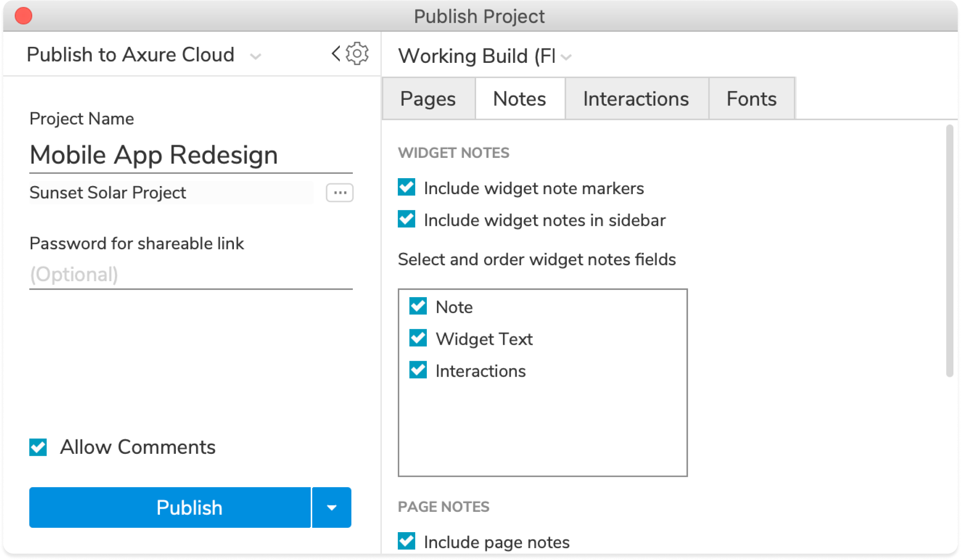Open the Working Build configuration dropdown
Viewport: 961px width, 560px height.
click(x=566, y=57)
